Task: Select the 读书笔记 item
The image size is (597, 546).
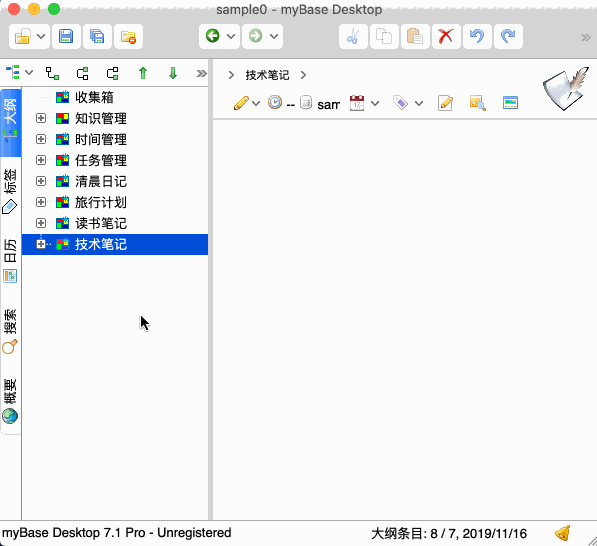Action: point(101,223)
